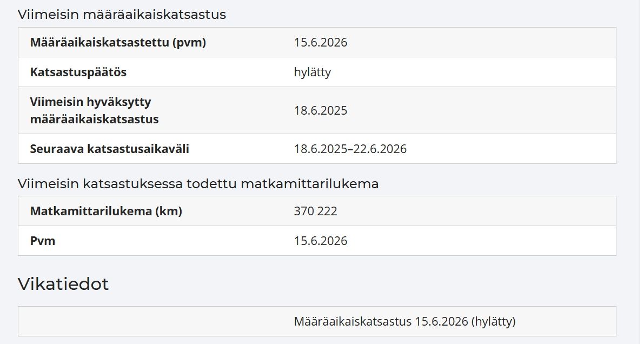Select the odometer date value 15.6.2026
Viewport: 644px width, 344px height.
tap(320, 241)
